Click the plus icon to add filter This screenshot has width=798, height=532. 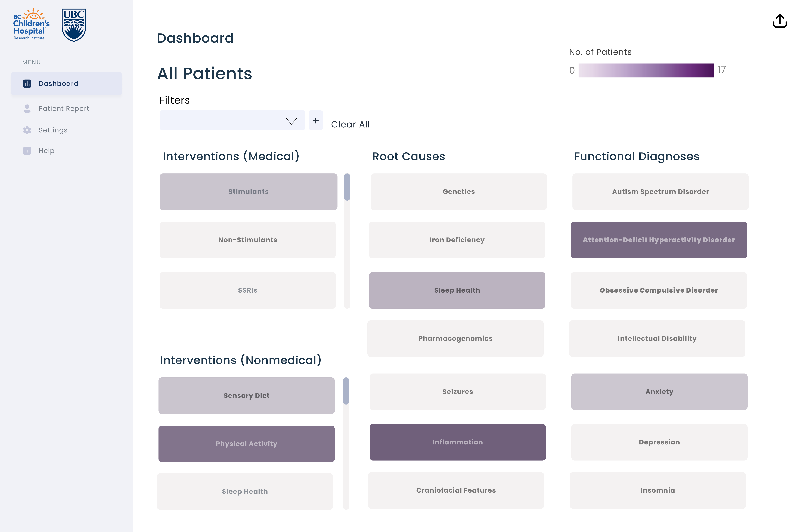316,120
